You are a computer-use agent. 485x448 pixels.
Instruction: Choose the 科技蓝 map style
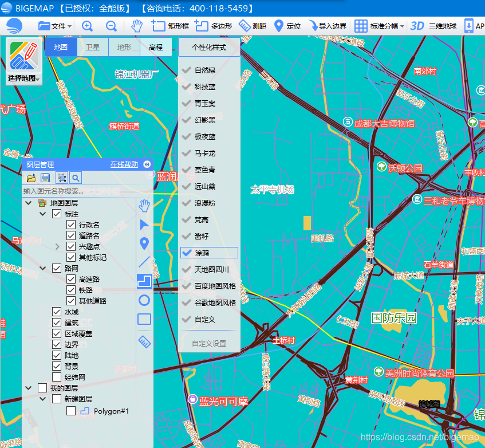pyautogui.click(x=205, y=87)
